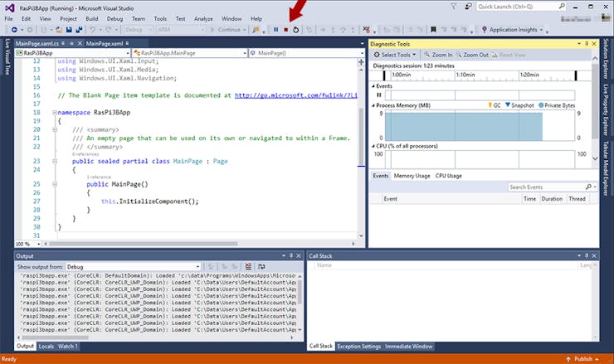Open the RasPi3BApp.MainPage type dropdown
Screen dimensions: 614x364
(245, 53)
